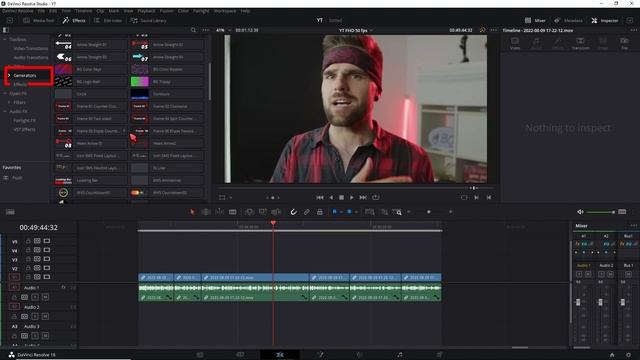Jump to last frame in viewer

pyautogui.click(x=363, y=198)
